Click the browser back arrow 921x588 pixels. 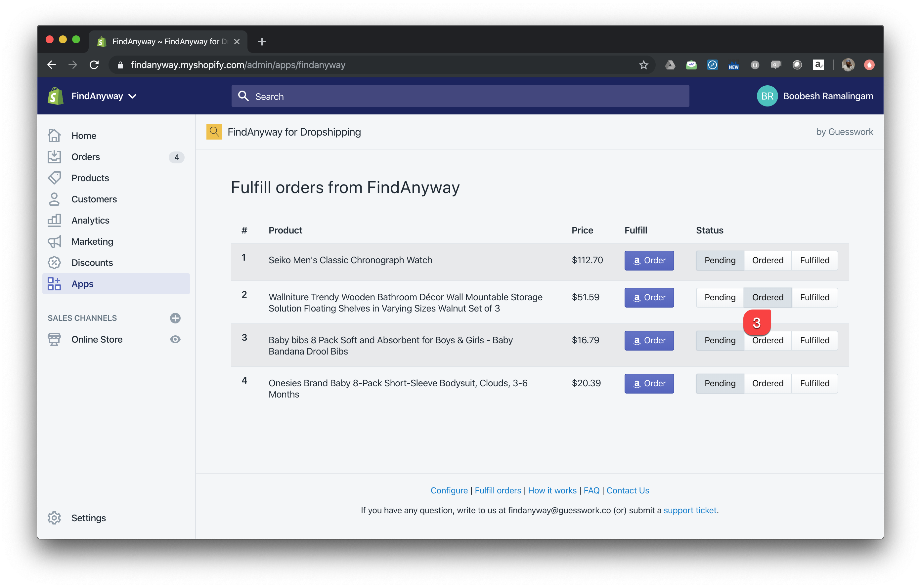52,64
